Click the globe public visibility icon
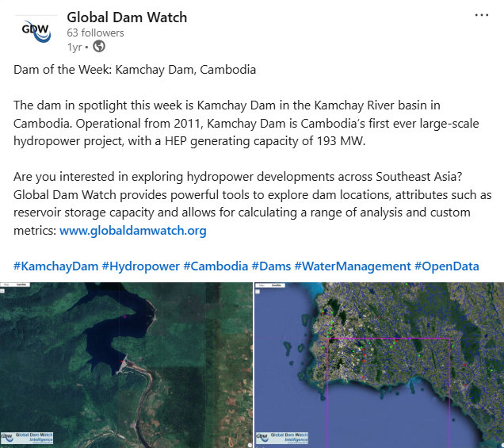Image resolution: width=504 pixels, height=448 pixels. coord(99,46)
